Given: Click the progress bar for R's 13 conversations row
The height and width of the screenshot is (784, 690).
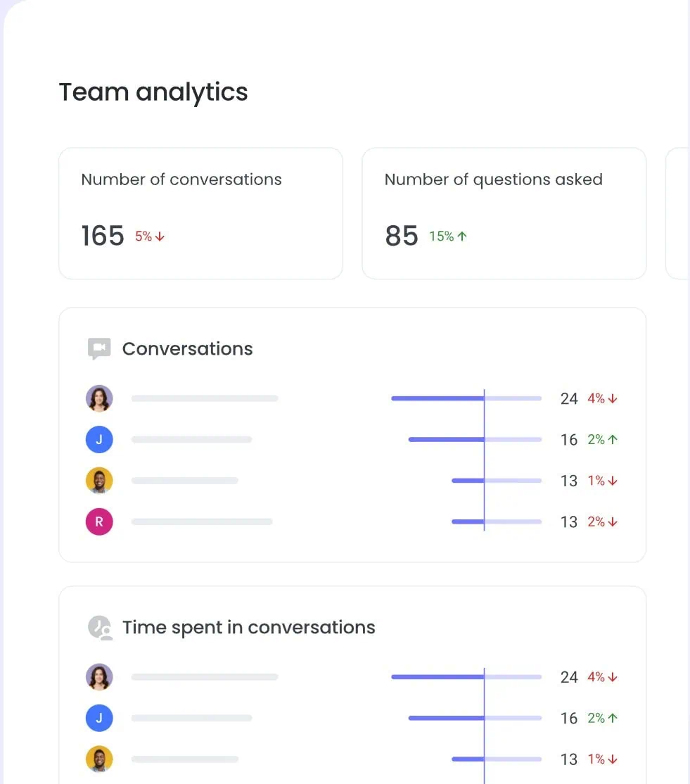Looking at the screenshot, I should coord(497,521).
